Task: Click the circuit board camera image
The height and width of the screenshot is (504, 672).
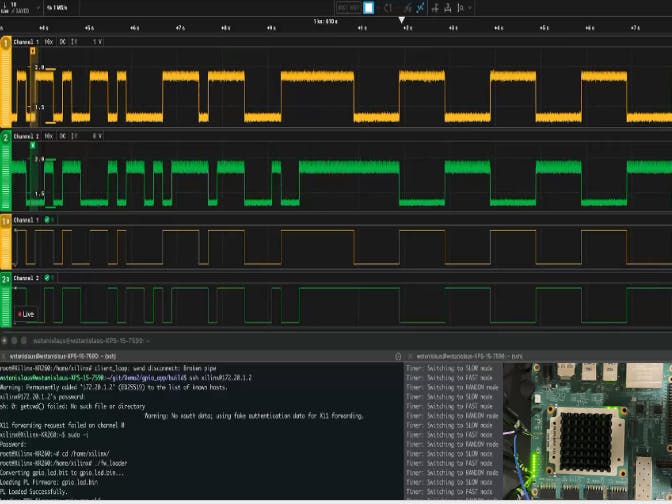Action: (x=588, y=434)
